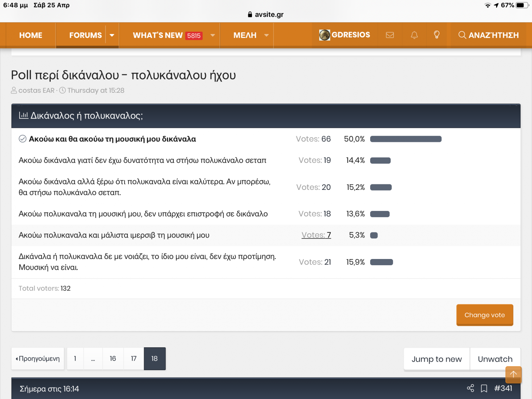Click the lightbulb style icon

click(437, 35)
